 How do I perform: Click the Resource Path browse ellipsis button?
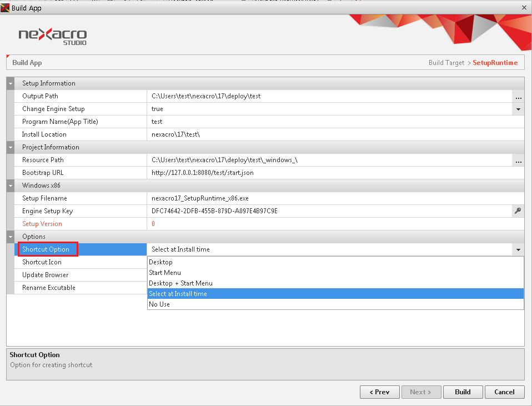518,161
